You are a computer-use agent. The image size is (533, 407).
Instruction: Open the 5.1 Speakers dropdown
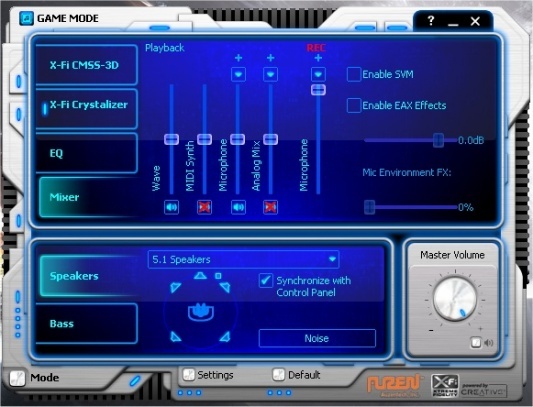(x=243, y=259)
